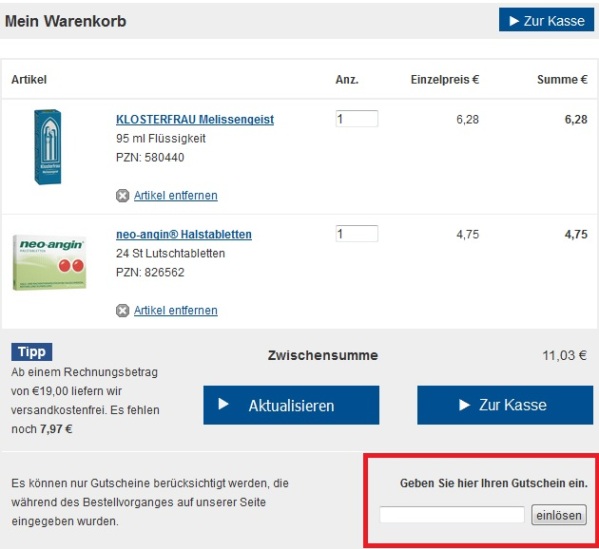This screenshot has width=599, height=549.
Task: Click the PZN: 580440 text
Action: [x=150, y=158]
